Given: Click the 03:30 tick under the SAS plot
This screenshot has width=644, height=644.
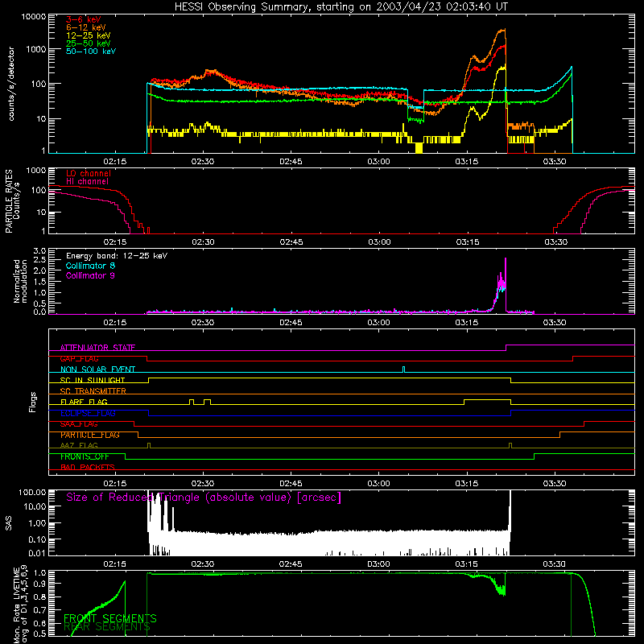Looking at the screenshot, I should point(554,564).
